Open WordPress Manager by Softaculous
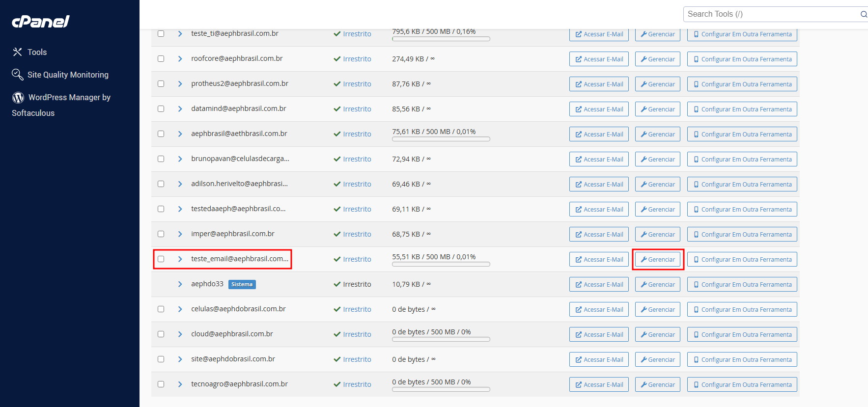868x407 pixels. pos(61,105)
